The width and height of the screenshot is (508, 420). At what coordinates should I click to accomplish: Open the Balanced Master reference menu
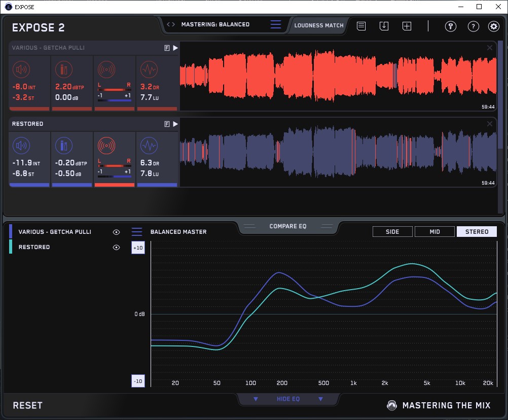[137, 232]
